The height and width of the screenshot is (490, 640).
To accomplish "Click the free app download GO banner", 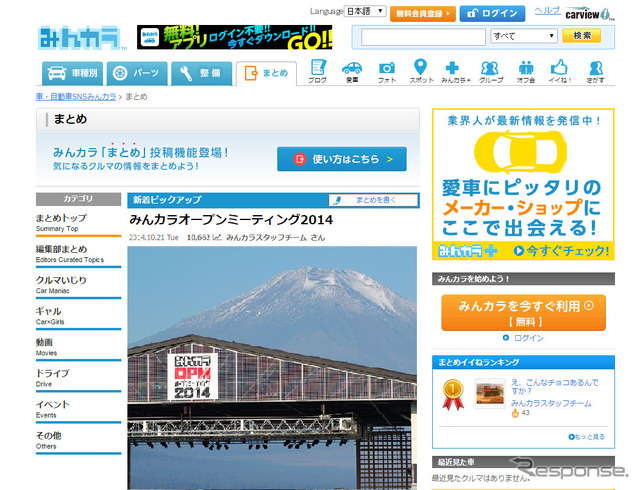I will coord(234,37).
